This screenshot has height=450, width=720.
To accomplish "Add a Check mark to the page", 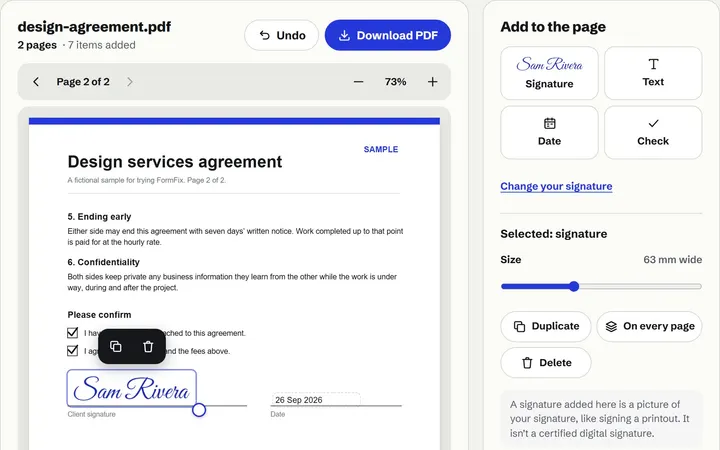I will 653,133.
